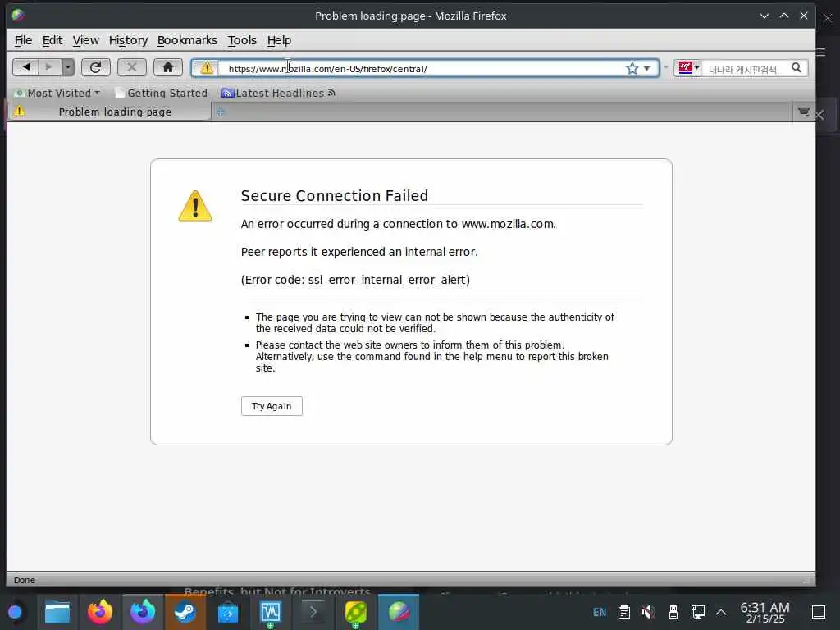Open the list all tabs button
Viewport: 840px width, 630px height.
(804, 112)
